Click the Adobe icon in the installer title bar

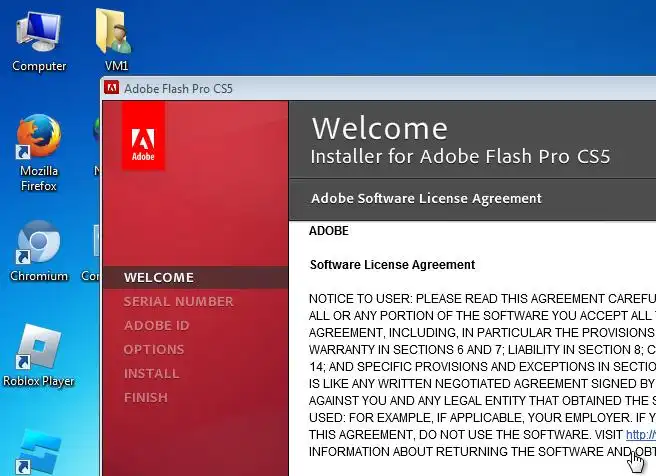pos(111,88)
